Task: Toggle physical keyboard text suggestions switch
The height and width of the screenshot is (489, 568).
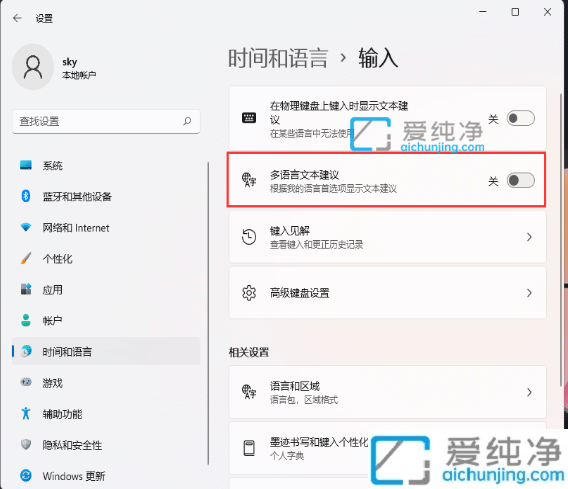Action: (521, 118)
